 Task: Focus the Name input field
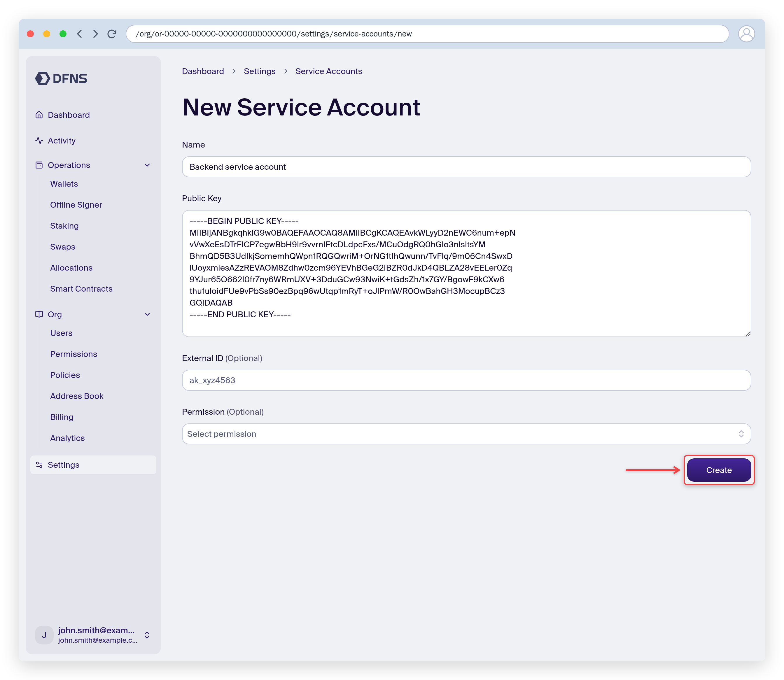point(466,167)
